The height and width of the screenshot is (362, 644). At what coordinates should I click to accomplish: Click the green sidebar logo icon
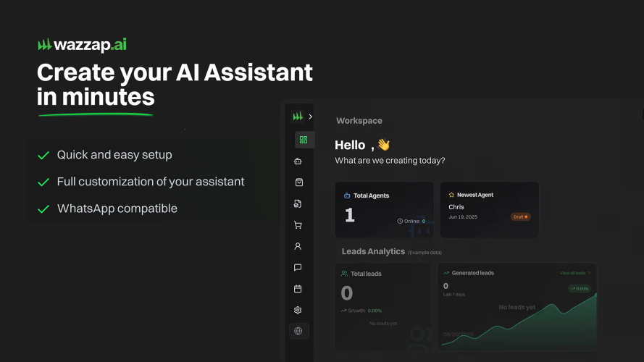pos(298,117)
